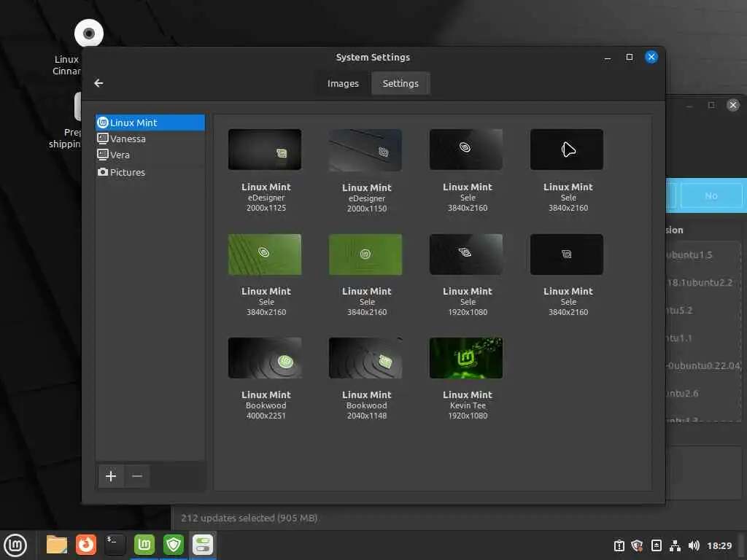747x560 pixels.
Task: Switch to the Settings tab
Action: [x=400, y=83]
